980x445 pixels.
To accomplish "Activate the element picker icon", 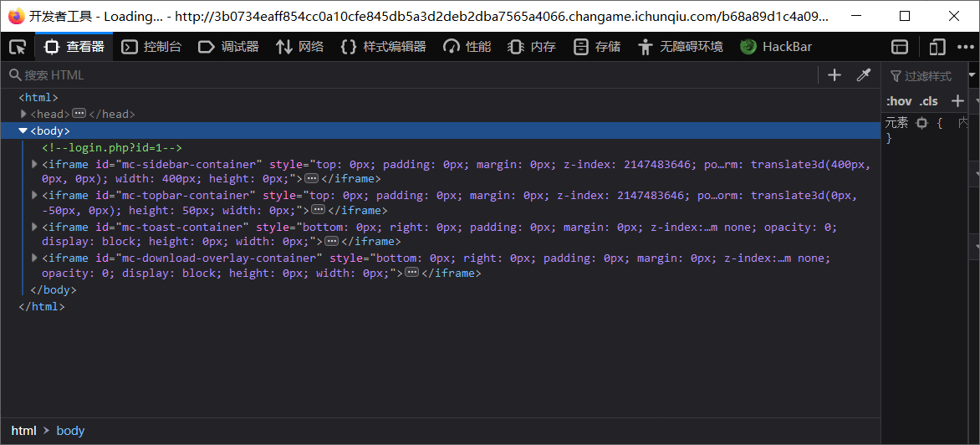I will coord(18,46).
